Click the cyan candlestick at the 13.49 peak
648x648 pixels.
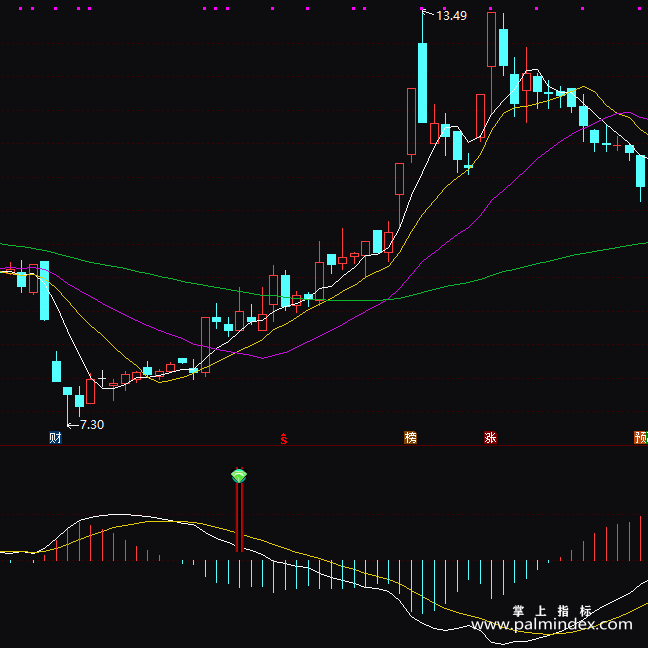pyautogui.click(x=422, y=83)
